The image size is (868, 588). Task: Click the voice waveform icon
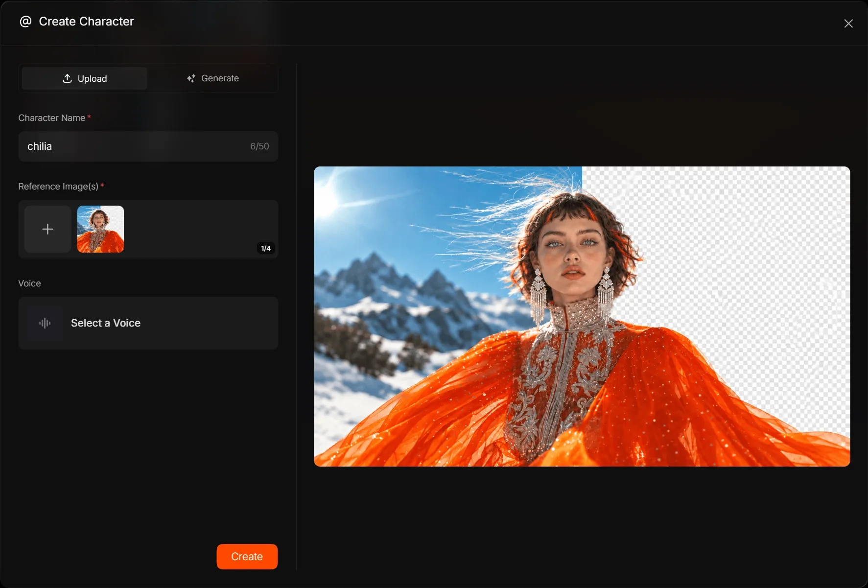tap(45, 323)
